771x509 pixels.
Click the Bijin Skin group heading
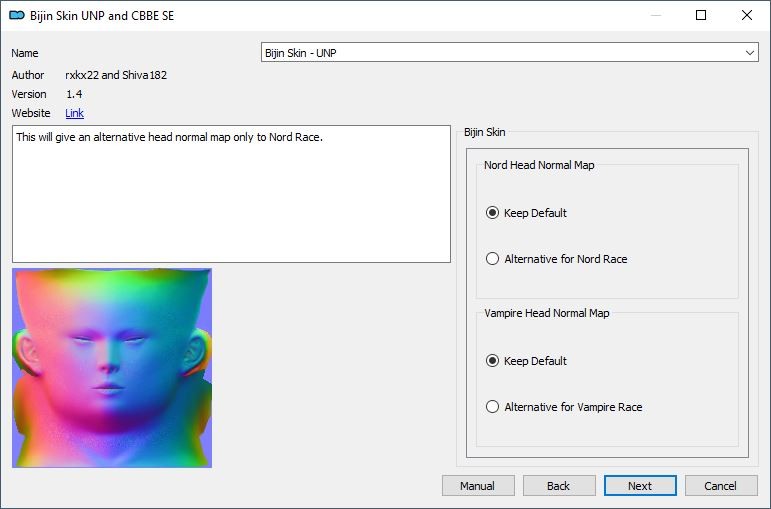(x=484, y=132)
